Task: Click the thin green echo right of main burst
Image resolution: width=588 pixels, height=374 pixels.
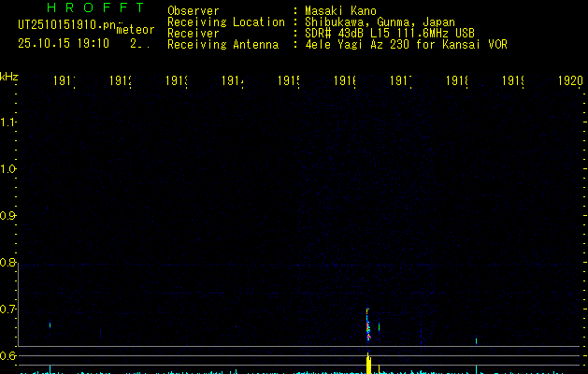Action: (x=380, y=327)
